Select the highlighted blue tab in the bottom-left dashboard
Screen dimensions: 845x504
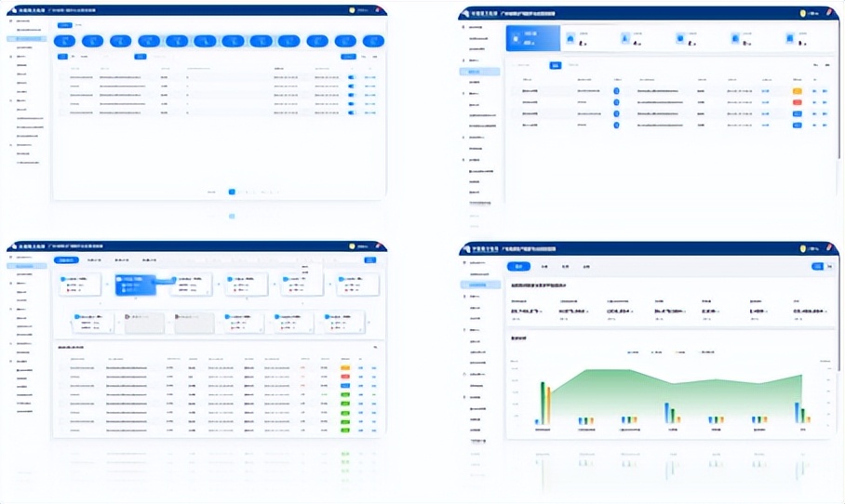coord(66,260)
